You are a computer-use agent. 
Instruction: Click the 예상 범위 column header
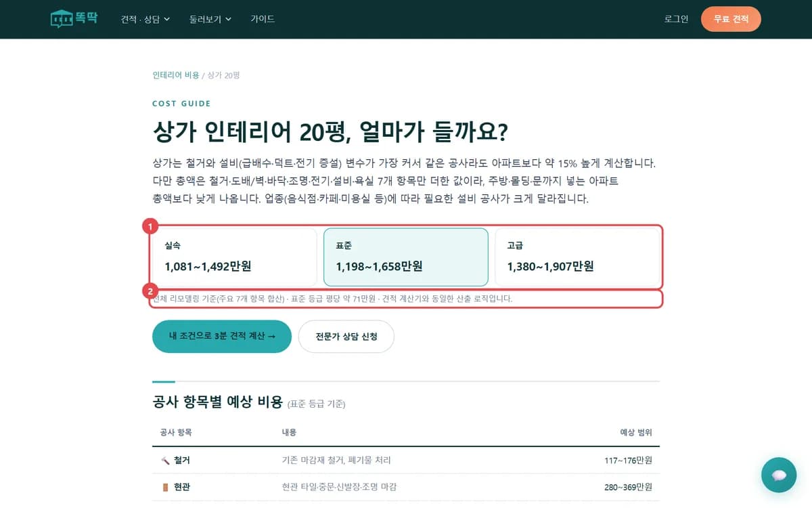636,432
